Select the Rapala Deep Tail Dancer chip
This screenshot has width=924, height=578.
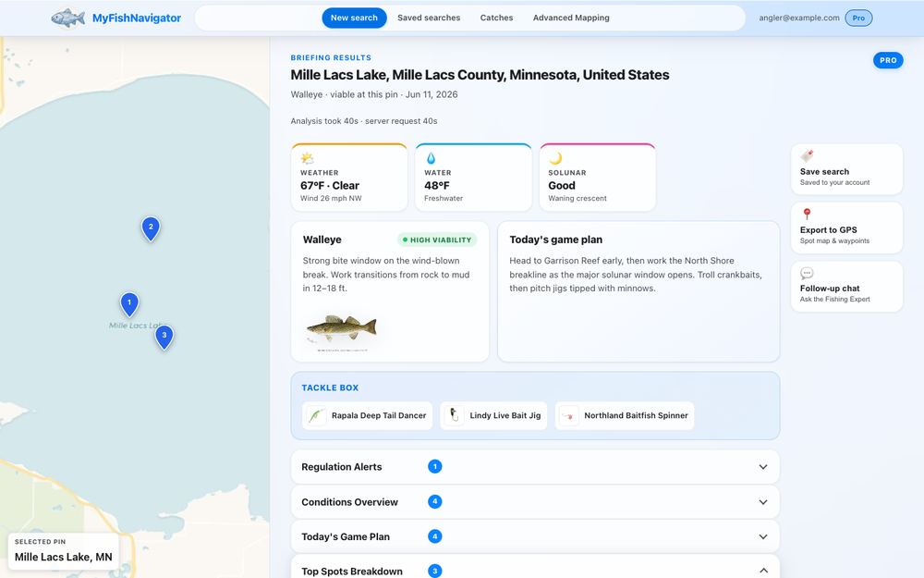367,416
